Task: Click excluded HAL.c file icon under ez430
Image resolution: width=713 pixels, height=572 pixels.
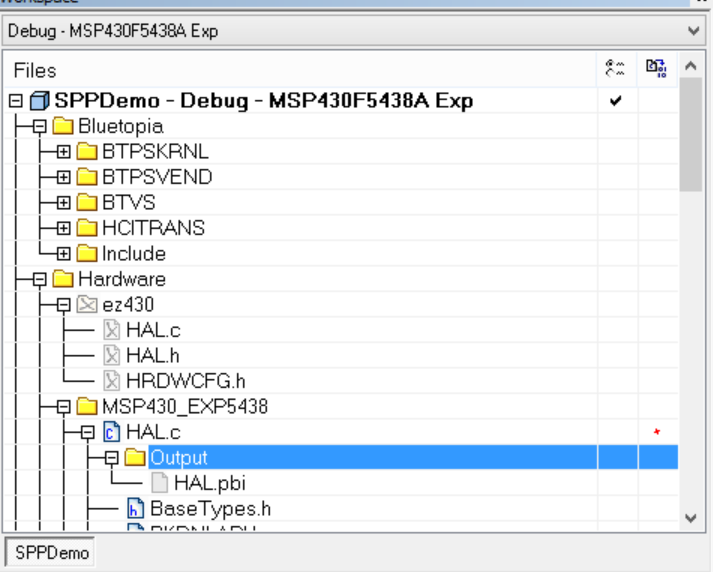Action: click(x=111, y=330)
